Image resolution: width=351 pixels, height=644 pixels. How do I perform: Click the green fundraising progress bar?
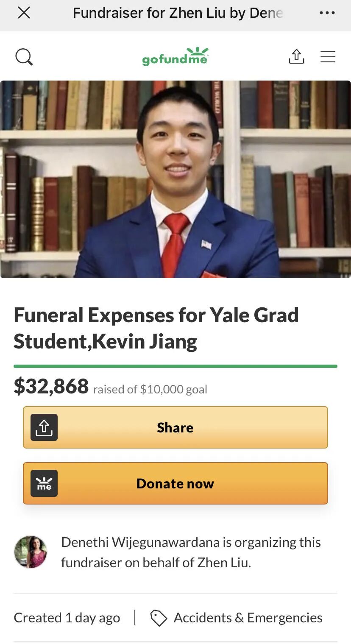pyautogui.click(x=175, y=366)
